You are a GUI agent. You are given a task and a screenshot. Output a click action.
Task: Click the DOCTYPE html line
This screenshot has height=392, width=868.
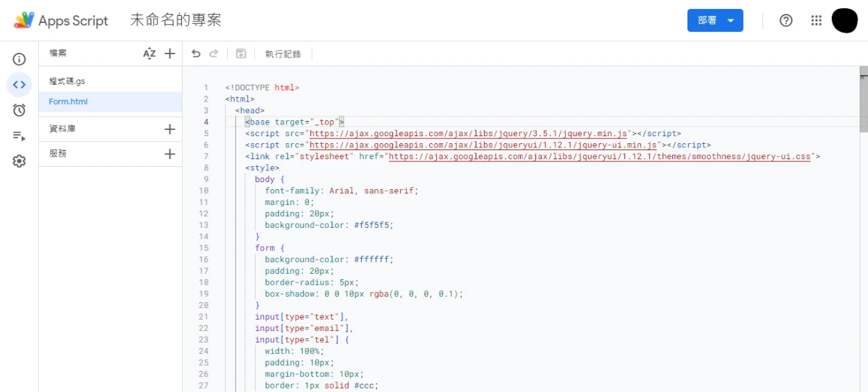262,88
